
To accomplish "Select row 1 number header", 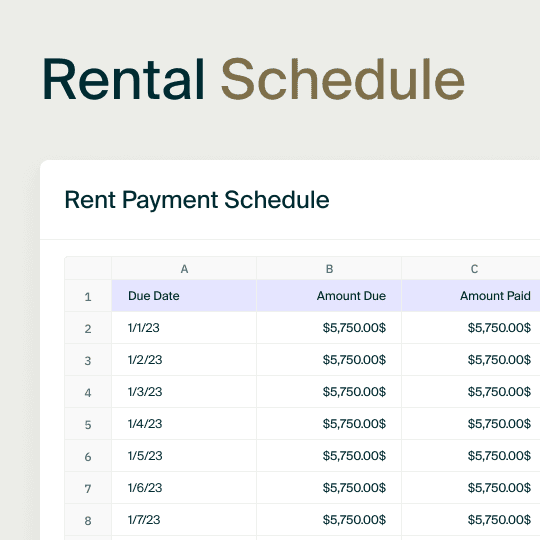I will 88,296.
